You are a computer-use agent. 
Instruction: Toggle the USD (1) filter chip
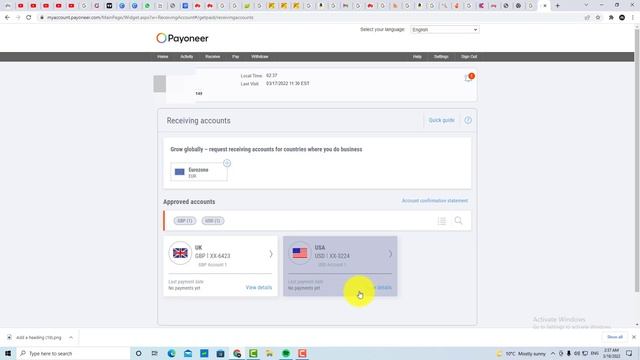213,221
